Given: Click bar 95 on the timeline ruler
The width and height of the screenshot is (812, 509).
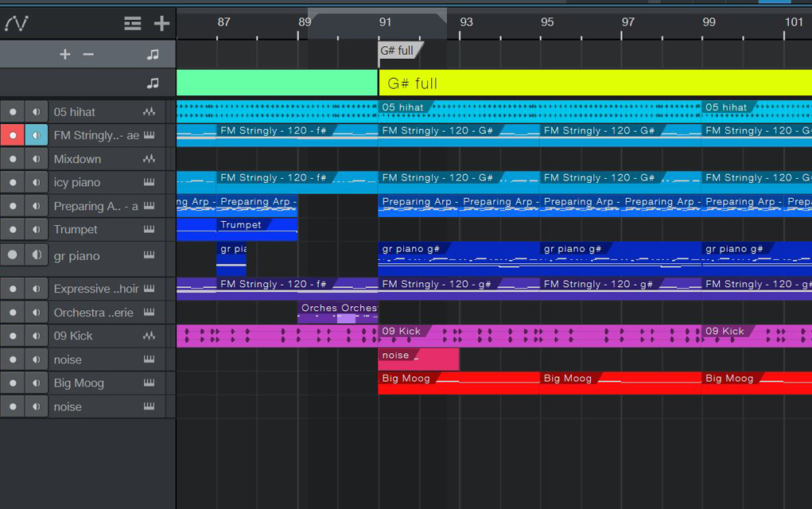Looking at the screenshot, I should pyautogui.click(x=547, y=22).
